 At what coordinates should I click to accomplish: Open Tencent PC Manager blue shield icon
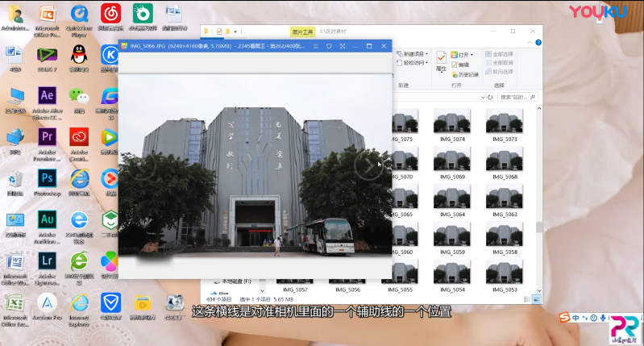tap(110, 303)
